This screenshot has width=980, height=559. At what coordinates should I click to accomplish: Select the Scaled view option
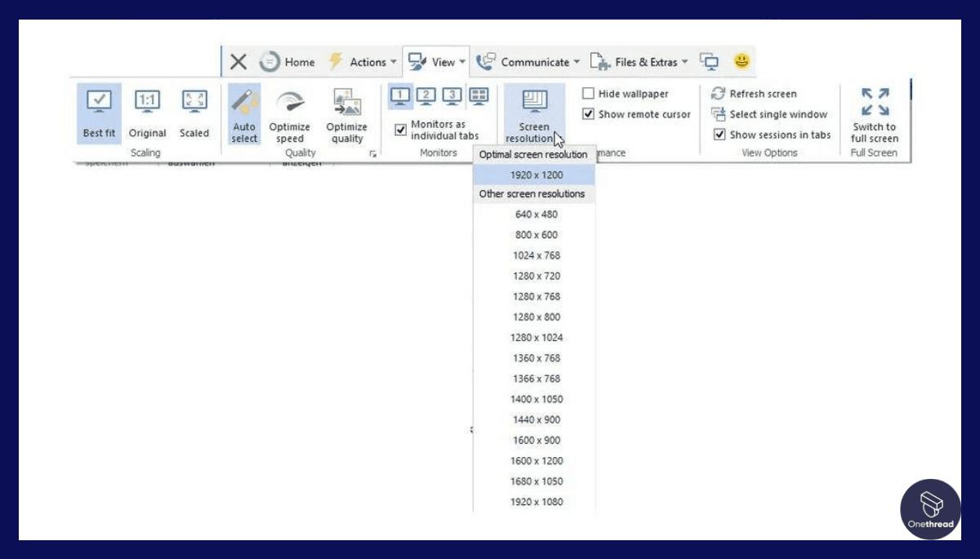click(x=194, y=113)
